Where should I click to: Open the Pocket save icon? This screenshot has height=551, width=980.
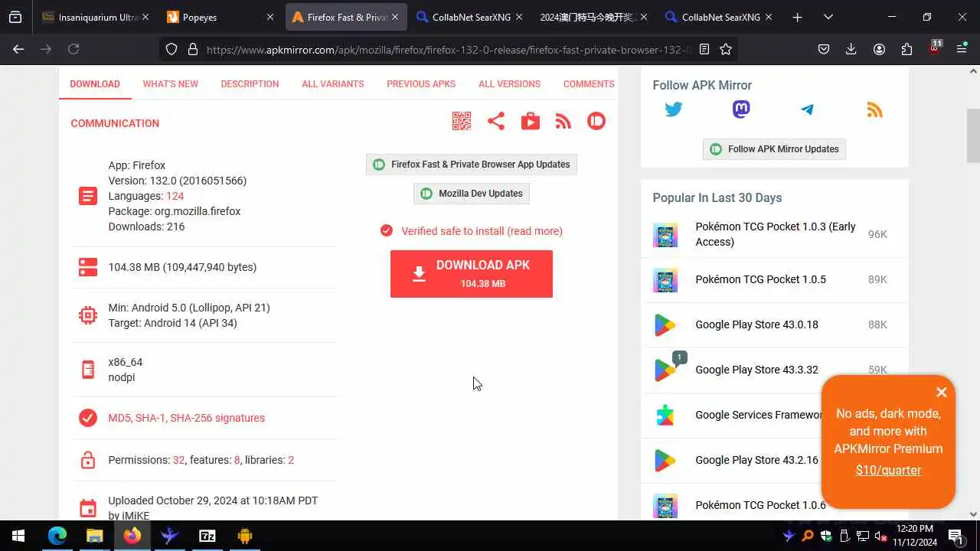[824, 49]
